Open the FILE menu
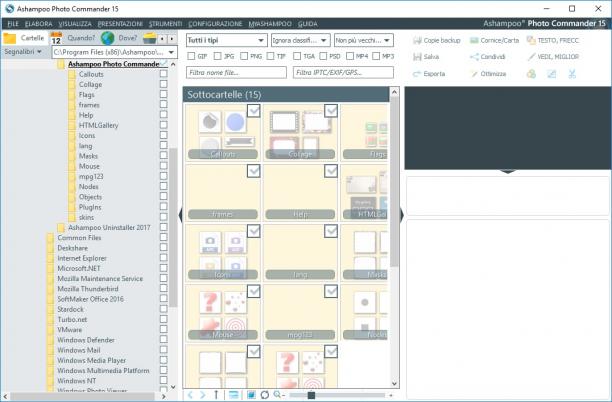The height and width of the screenshot is (402, 612). pos(12,24)
